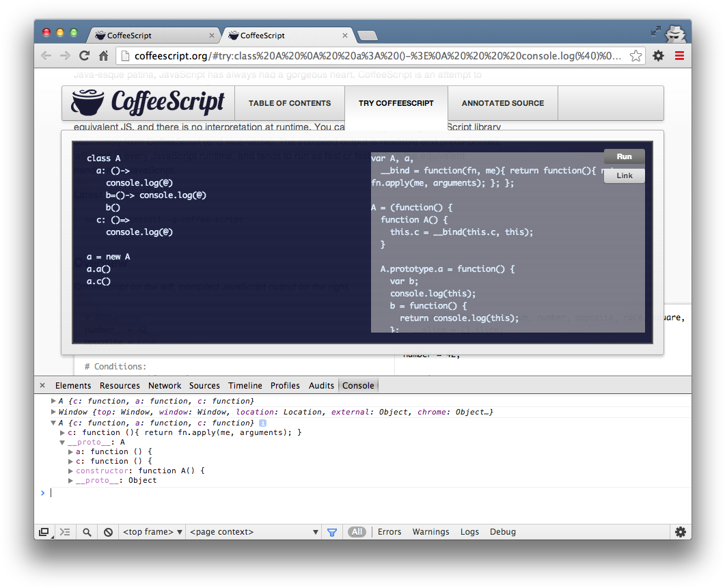Expand prototype method c: function
The width and height of the screenshot is (725, 588).
click(x=71, y=462)
